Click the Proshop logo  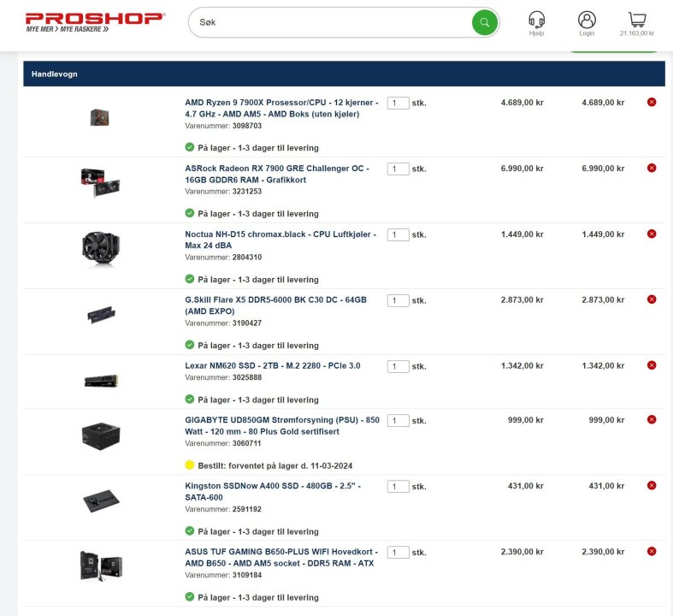point(95,22)
